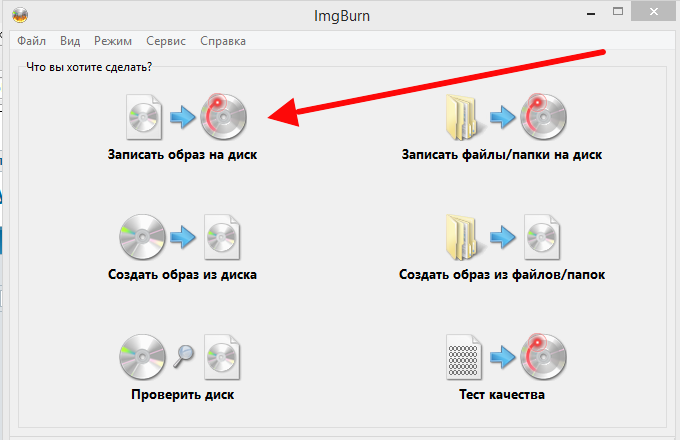Click the 'Тест качества' icon

pyautogui.click(x=506, y=357)
